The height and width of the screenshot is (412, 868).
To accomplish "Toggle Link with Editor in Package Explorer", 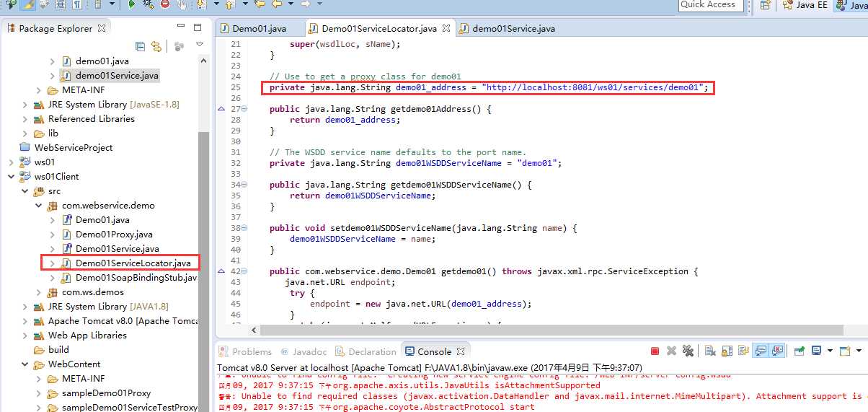I will click(x=156, y=46).
